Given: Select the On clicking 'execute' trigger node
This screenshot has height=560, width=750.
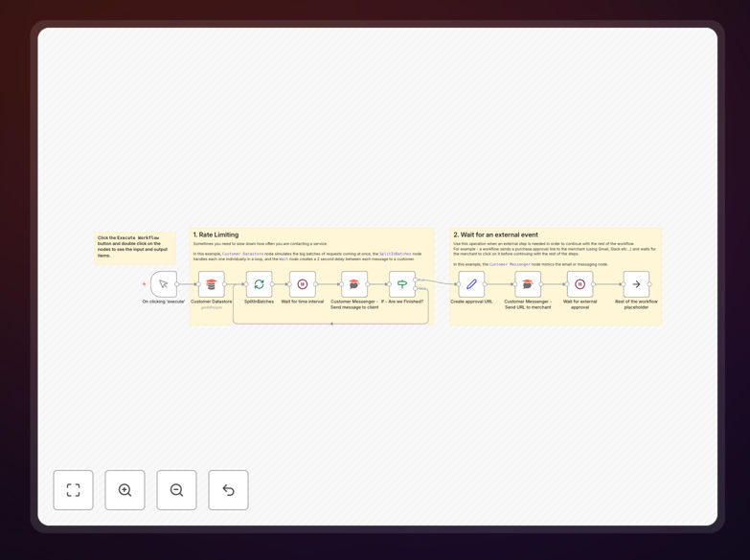Looking at the screenshot, I should [164, 284].
